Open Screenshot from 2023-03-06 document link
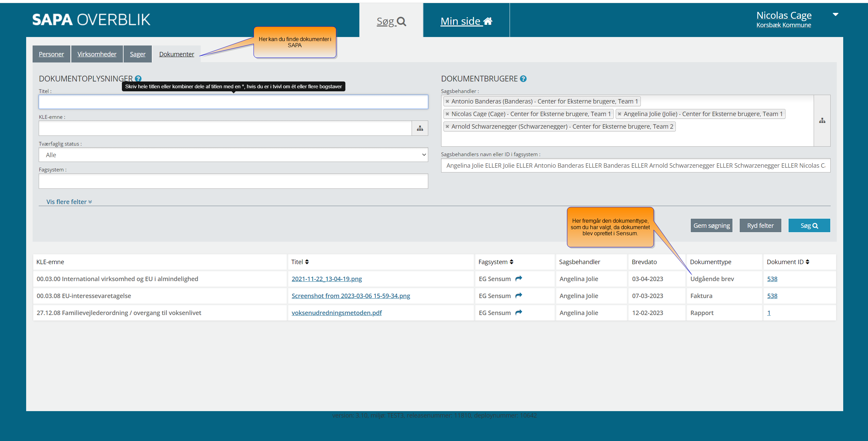The width and height of the screenshot is (868, 441). point(351,296)
